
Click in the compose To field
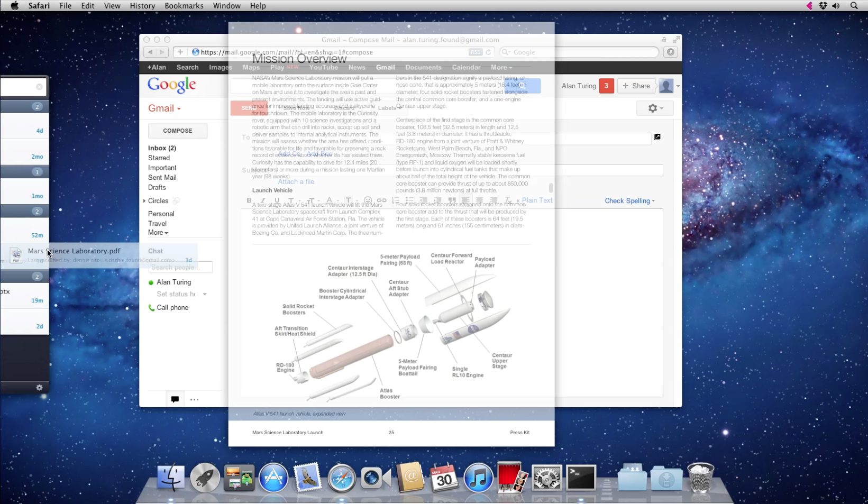tap(452, 139)
